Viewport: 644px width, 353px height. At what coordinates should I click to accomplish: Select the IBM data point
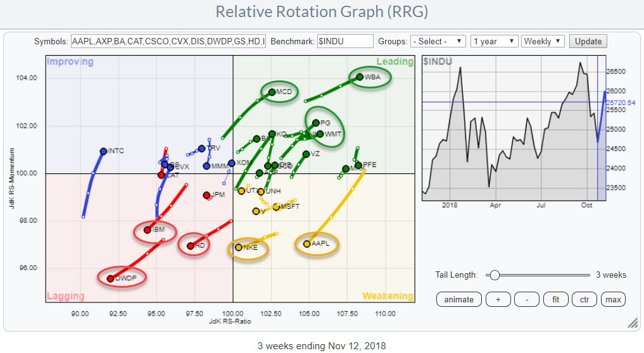(x=147, y=230)
